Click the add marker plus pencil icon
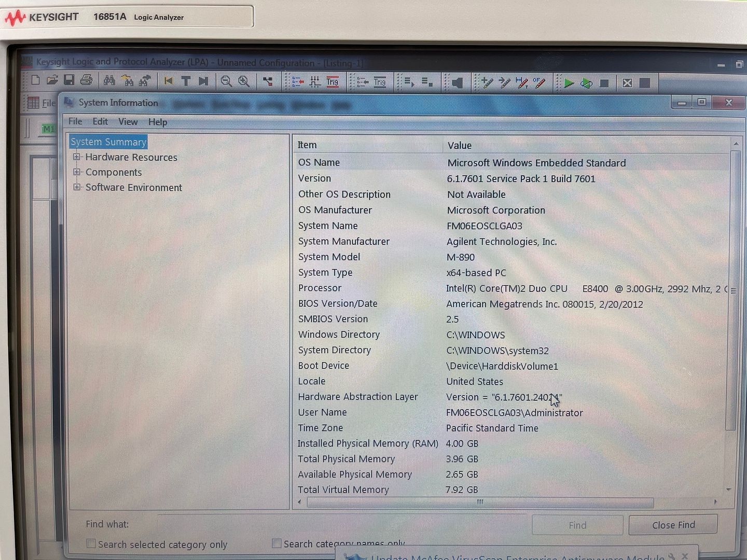 pos(487,82)
